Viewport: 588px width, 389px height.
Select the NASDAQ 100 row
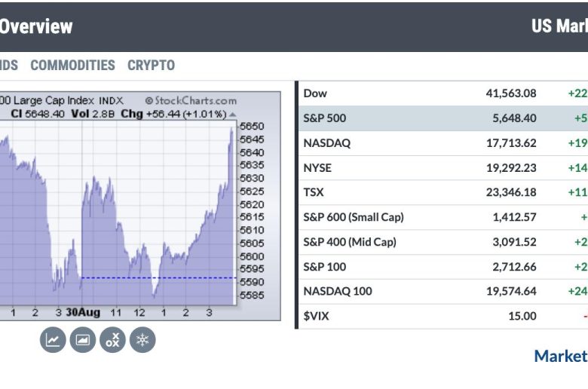point(443,292)
